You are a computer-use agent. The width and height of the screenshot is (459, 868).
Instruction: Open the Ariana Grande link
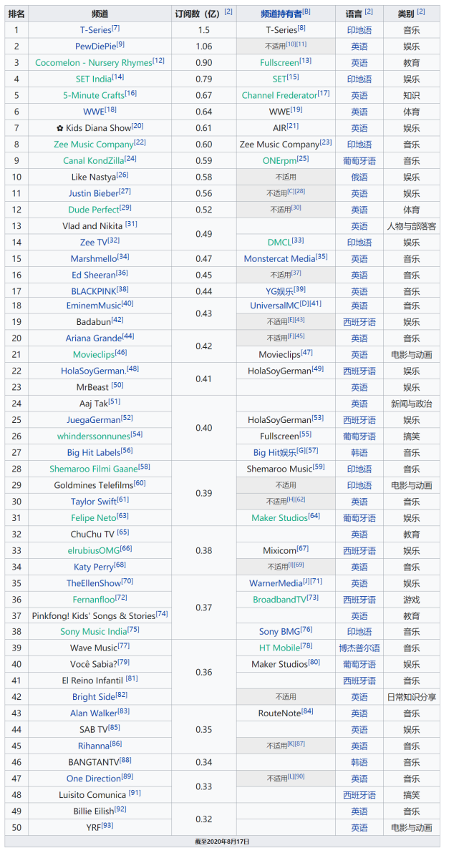(x=94, y=339)
